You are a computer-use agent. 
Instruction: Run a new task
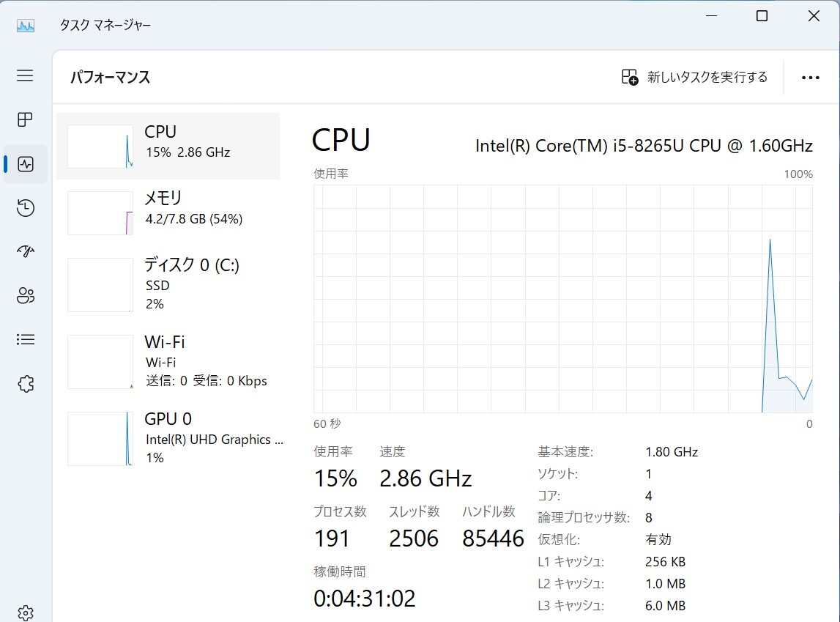click(x=695, y=76)
